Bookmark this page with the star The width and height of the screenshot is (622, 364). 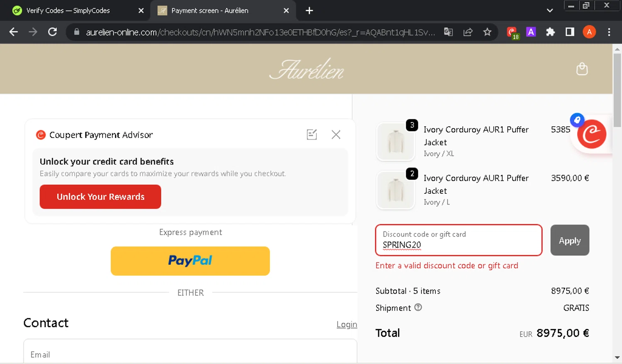point(487,32)
